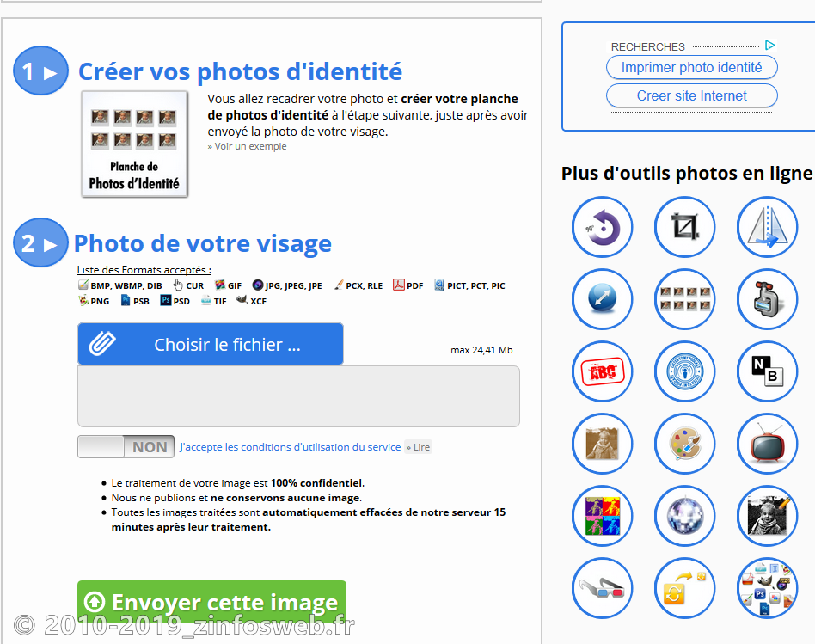Open Choisir le fichier dialog
This screenshot has height=644, width=815.
[x=210, y=343]
